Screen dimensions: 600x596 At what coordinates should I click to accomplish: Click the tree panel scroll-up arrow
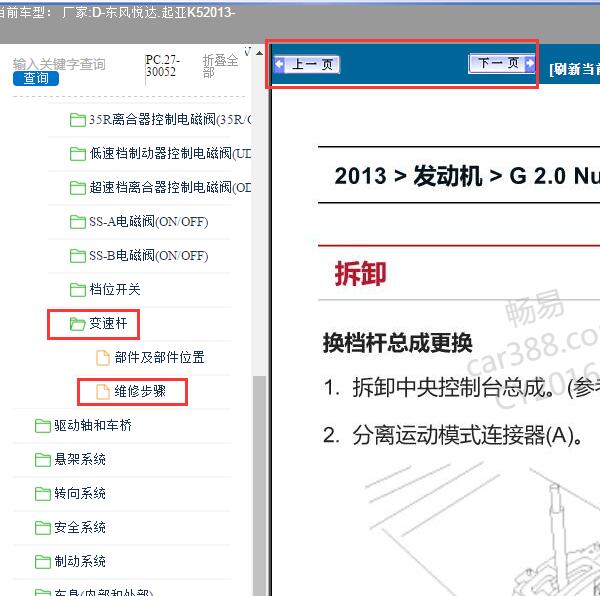pos(260,53)
